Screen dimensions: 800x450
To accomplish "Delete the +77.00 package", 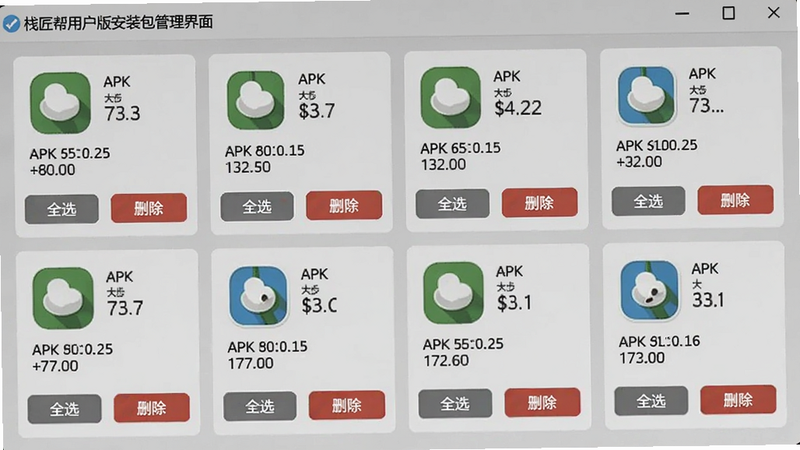I will point(152,408).
